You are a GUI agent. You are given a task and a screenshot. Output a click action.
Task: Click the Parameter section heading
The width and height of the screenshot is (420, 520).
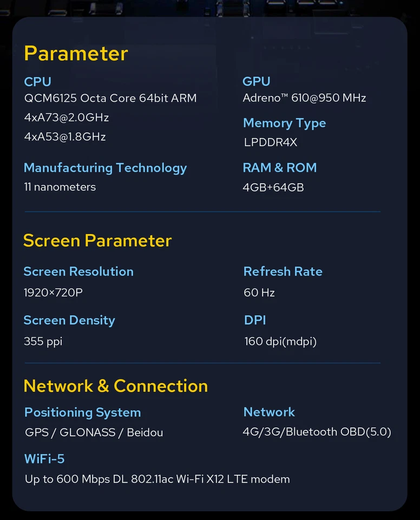pos(76,54)
